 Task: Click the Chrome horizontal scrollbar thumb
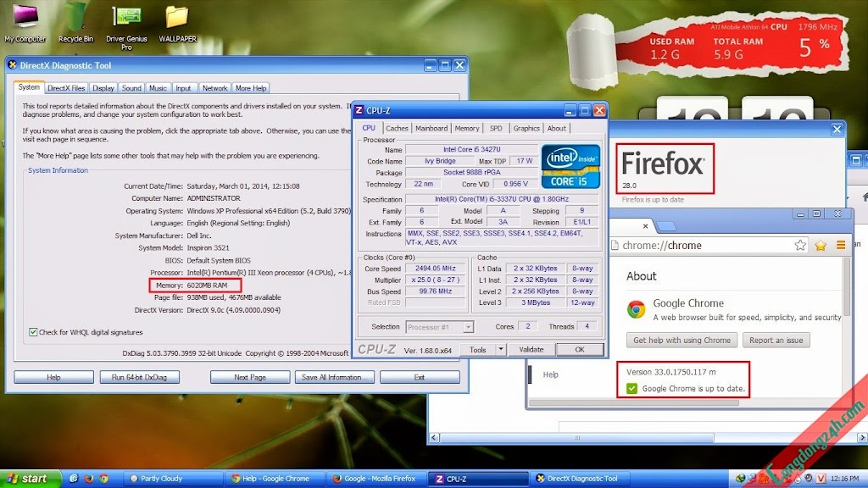click(x=634, y=402)
